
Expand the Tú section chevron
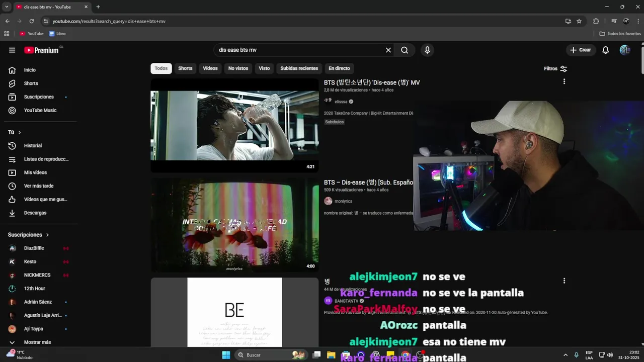(20, 132)
